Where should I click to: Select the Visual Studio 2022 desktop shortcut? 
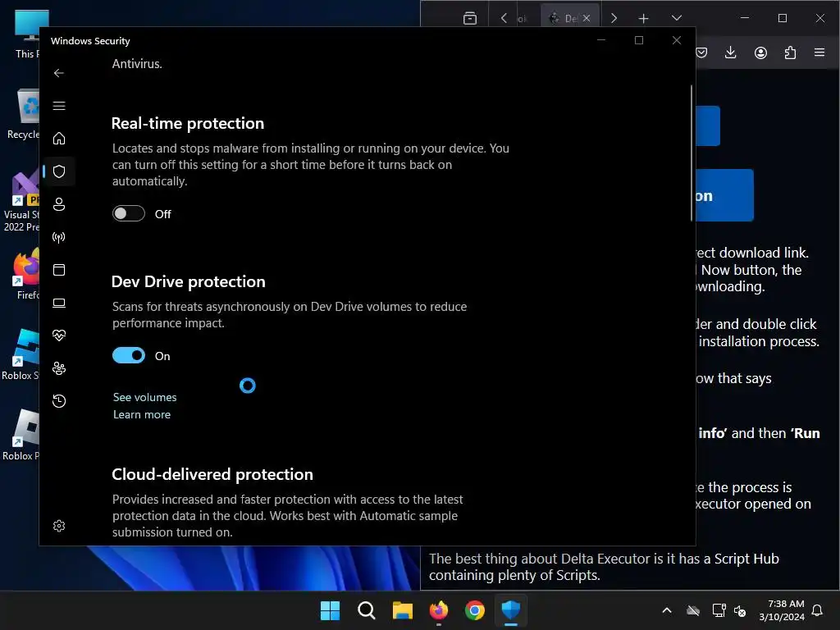21,202
